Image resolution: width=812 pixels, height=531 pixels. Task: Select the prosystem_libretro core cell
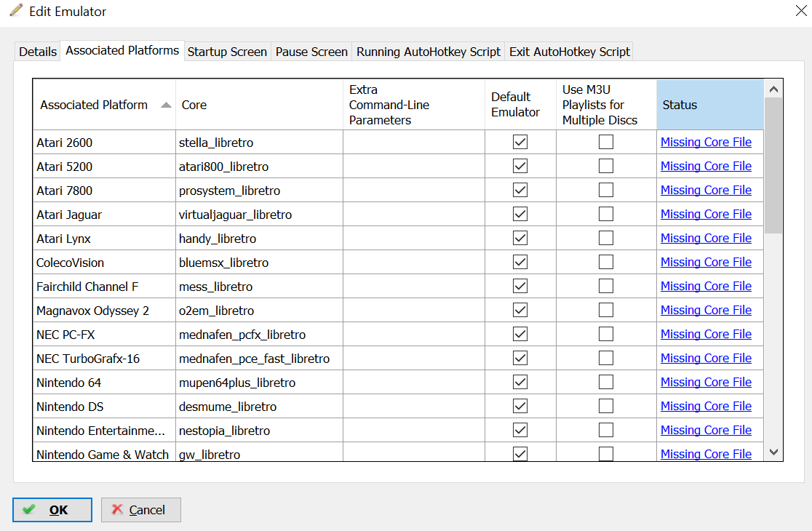[x=259, y=191]
